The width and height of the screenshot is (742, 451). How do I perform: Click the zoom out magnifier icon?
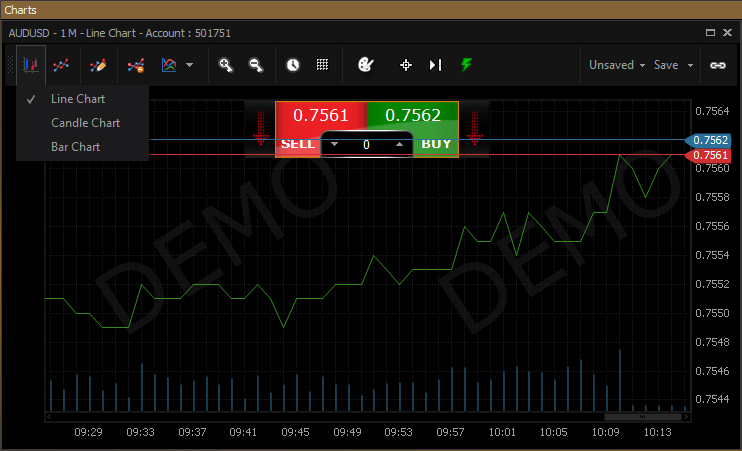tap(256, 65)
